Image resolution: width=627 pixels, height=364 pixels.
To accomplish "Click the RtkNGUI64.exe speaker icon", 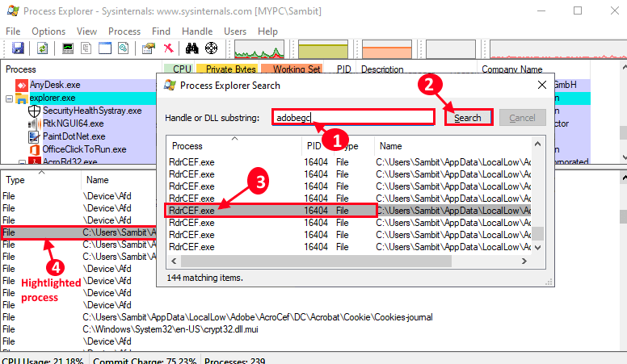I will (x=35, y=123).
